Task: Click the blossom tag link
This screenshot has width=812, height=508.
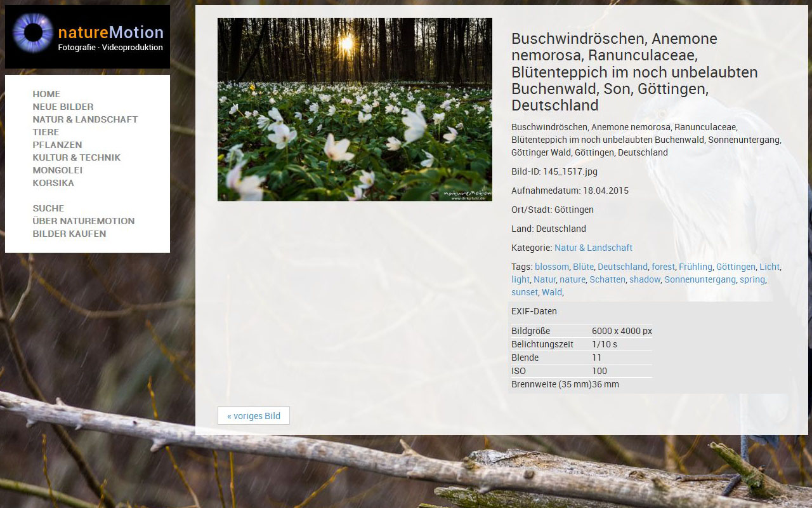Action: tap(552, 267)
